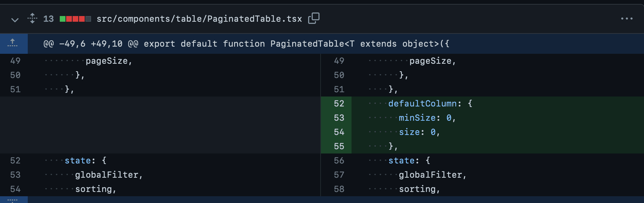Expand hidden lines below line 54
This screenshot has width=644, height=203.
pos(13,200)
